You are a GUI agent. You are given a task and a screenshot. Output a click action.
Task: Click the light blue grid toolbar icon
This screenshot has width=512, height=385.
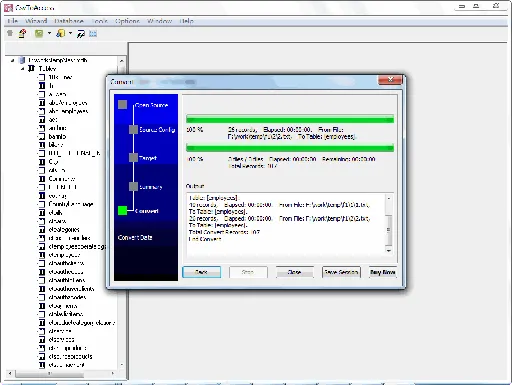pyautogui.click(x=93, y=34)
